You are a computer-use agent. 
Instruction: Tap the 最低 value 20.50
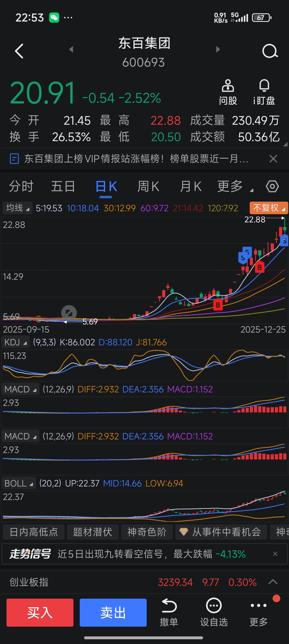(x=166, y=137)
